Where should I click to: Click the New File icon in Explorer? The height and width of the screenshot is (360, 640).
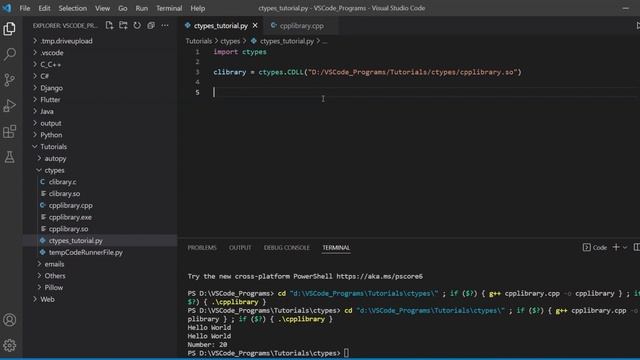(109, 25)
